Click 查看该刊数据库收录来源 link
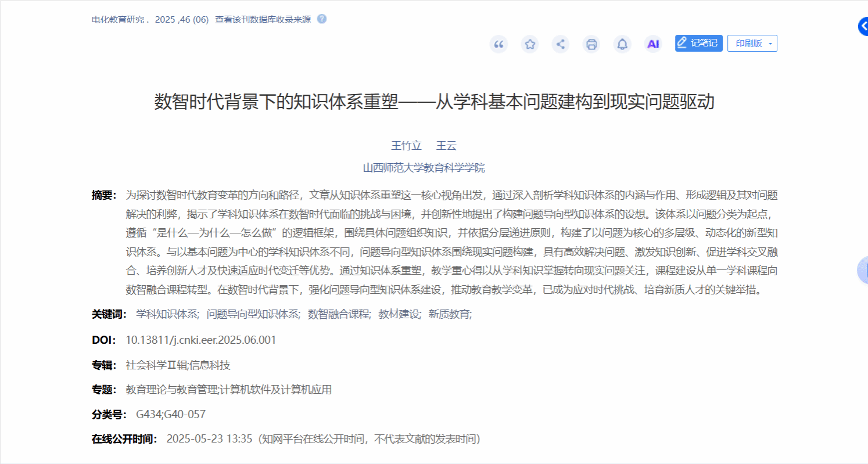The height and width of the screenshot is (464, 868). pyautogui.click(x=263, y=19)
